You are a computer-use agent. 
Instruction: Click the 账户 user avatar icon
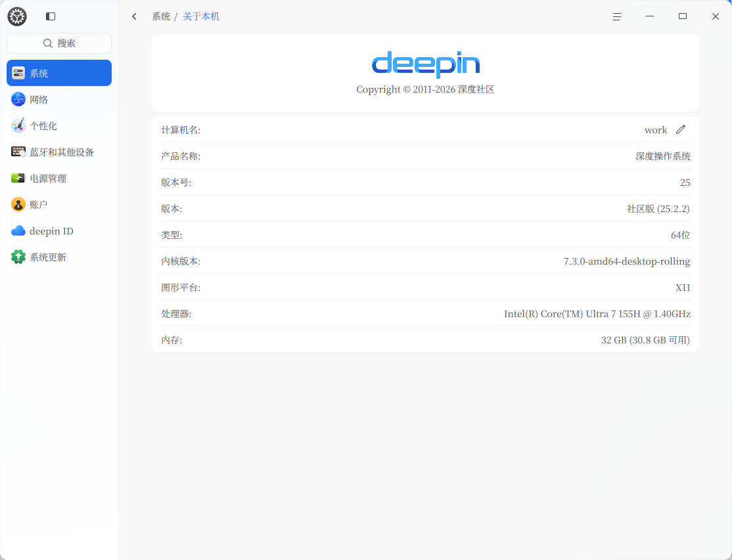(x=18, y=204)
